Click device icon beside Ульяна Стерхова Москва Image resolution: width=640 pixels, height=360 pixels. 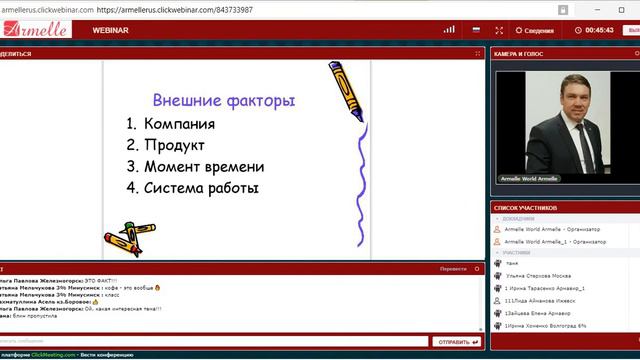(498, 276)
